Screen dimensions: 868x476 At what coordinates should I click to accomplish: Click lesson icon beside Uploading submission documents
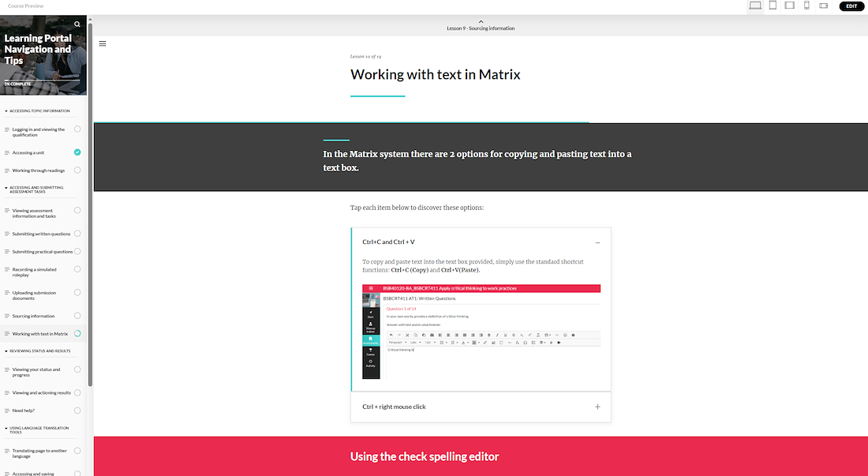[x=7, y=293]
